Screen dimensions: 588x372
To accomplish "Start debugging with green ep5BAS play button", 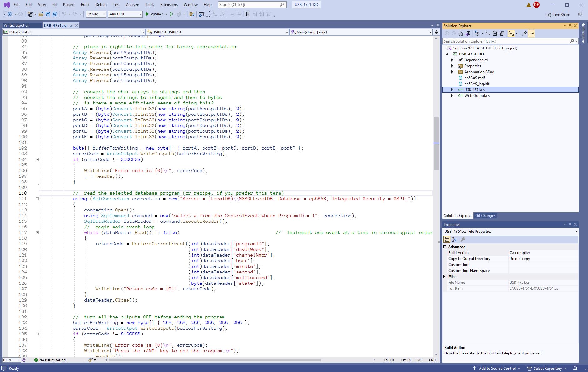I will point(147,14).
